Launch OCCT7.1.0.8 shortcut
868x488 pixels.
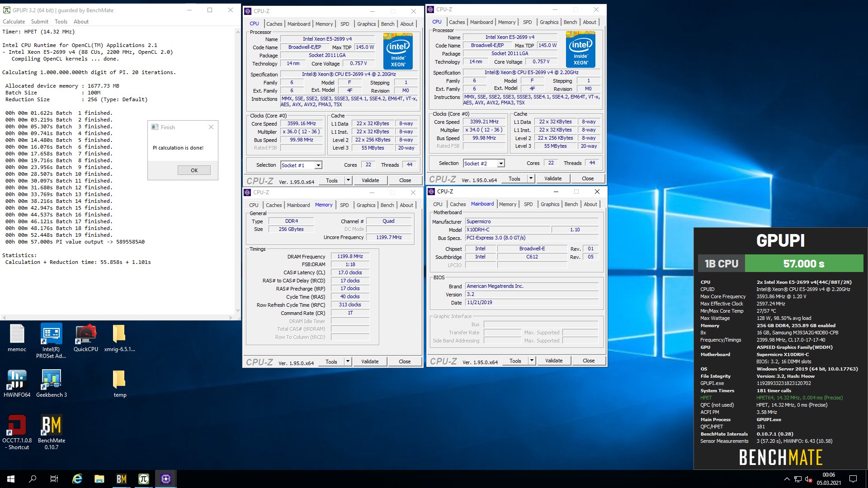pyautogui.click(x=17, y=432)
